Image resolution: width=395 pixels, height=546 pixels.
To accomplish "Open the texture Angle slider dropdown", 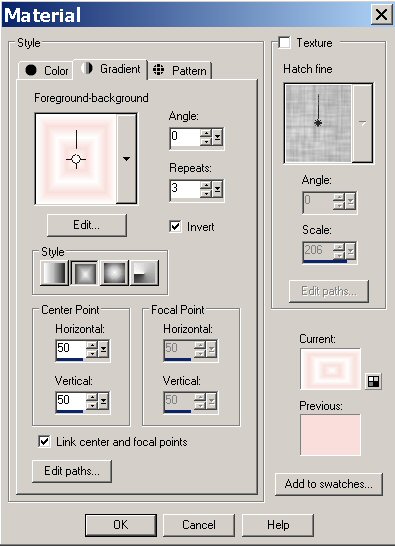I will (x=350, y=201).
